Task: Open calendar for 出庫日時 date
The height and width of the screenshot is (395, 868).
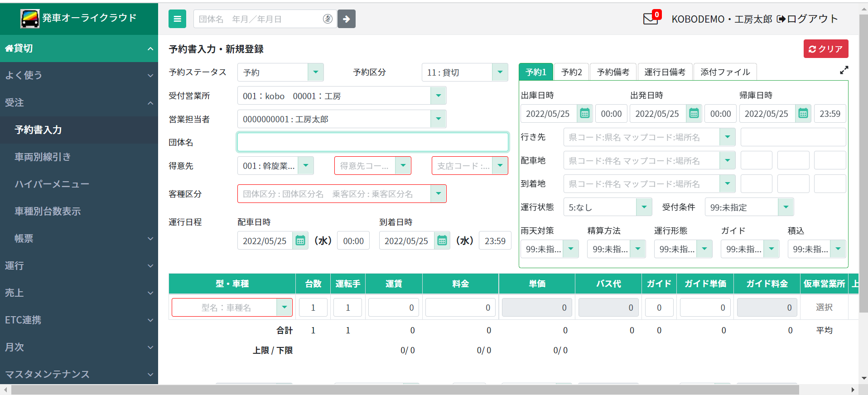Action: (584, 114)
